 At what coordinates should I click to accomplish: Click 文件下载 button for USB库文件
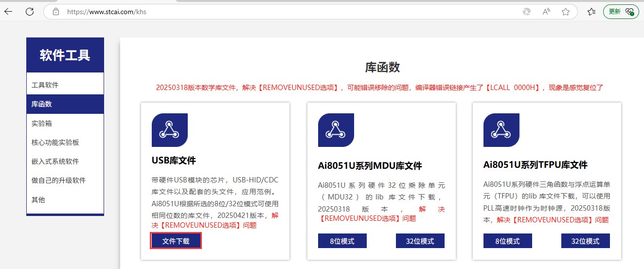pyautogui.click(x=176, y=241)
